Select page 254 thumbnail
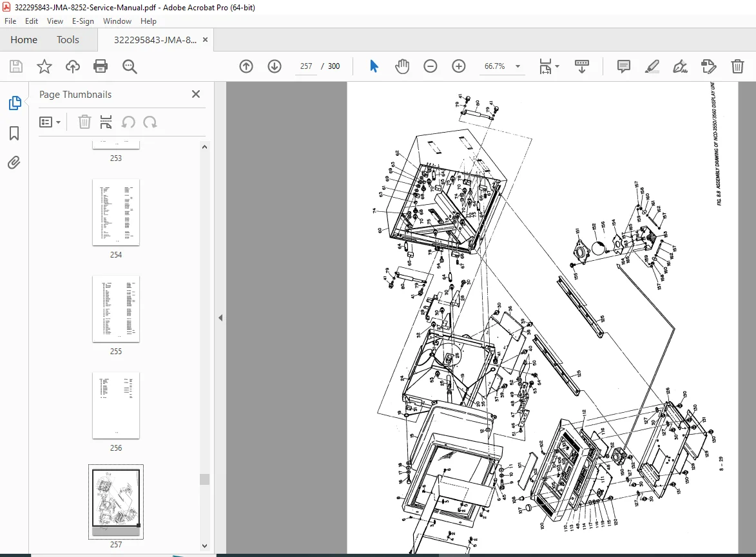This screenshot has width=756, height=557. [x=116, y=212]
